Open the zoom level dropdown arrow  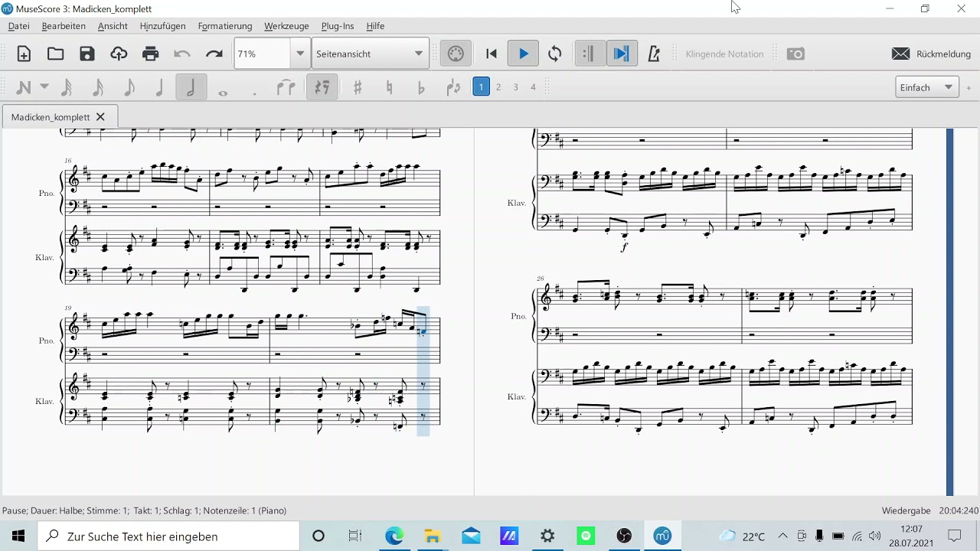(301, 54)
